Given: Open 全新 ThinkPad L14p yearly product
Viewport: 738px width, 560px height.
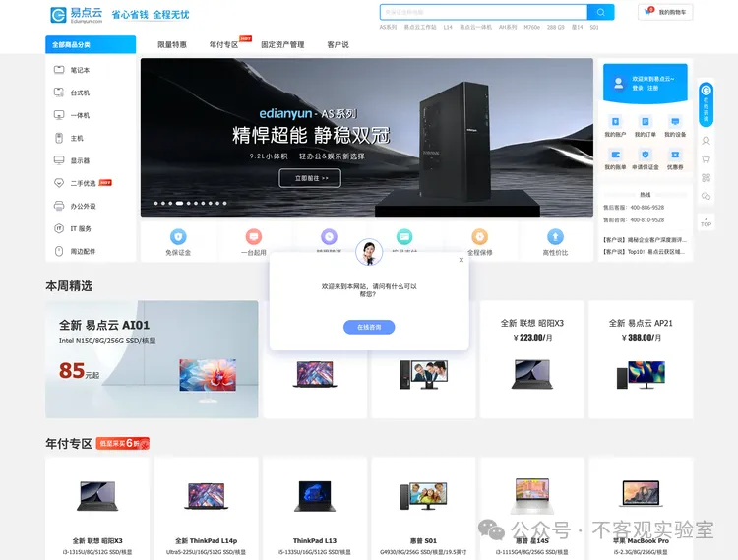Looking at the screenshot, I should [207, 510].
